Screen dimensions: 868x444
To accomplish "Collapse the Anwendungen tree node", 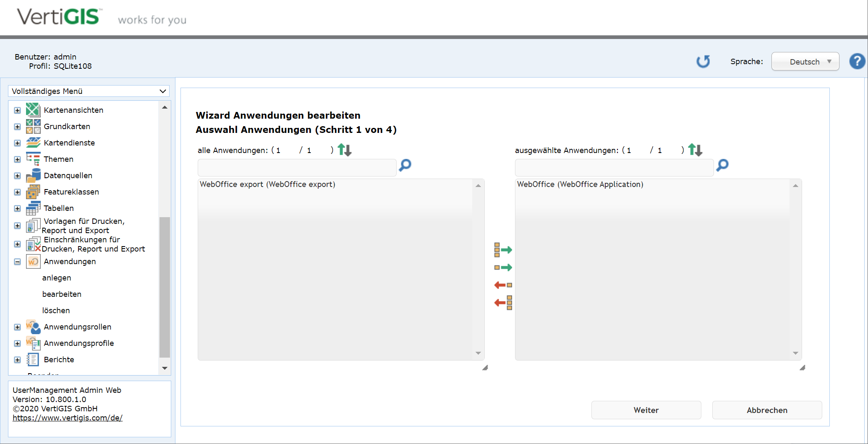I will (17, 262).
